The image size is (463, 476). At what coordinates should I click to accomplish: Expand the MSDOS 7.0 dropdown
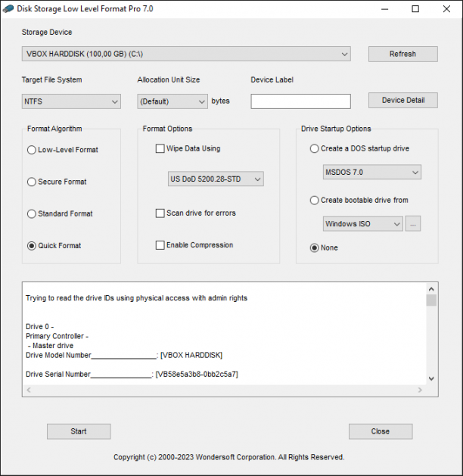(x=372, y=172)
